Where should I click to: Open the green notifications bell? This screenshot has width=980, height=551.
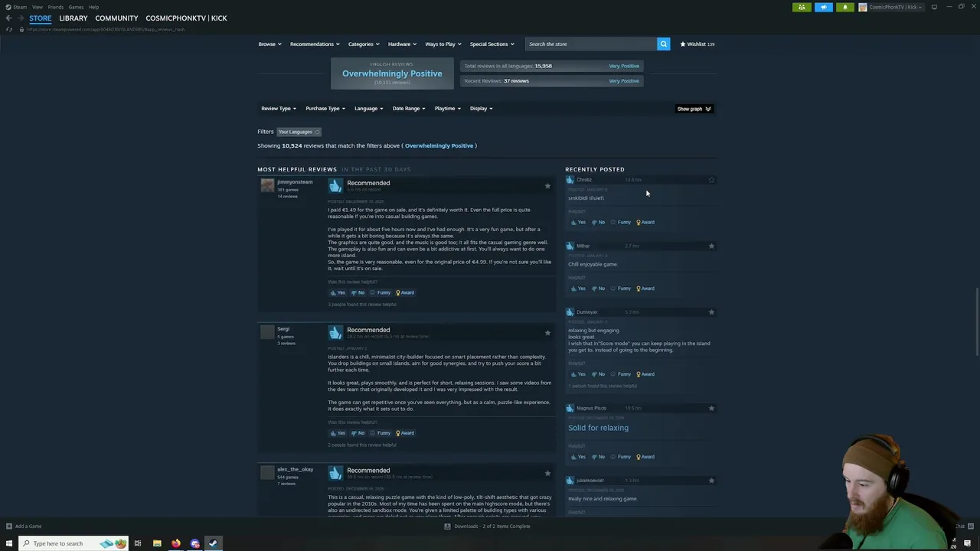[845, 7]
